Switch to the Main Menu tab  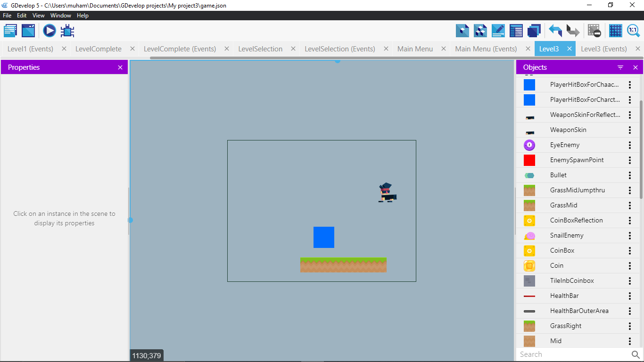[415, 49]
